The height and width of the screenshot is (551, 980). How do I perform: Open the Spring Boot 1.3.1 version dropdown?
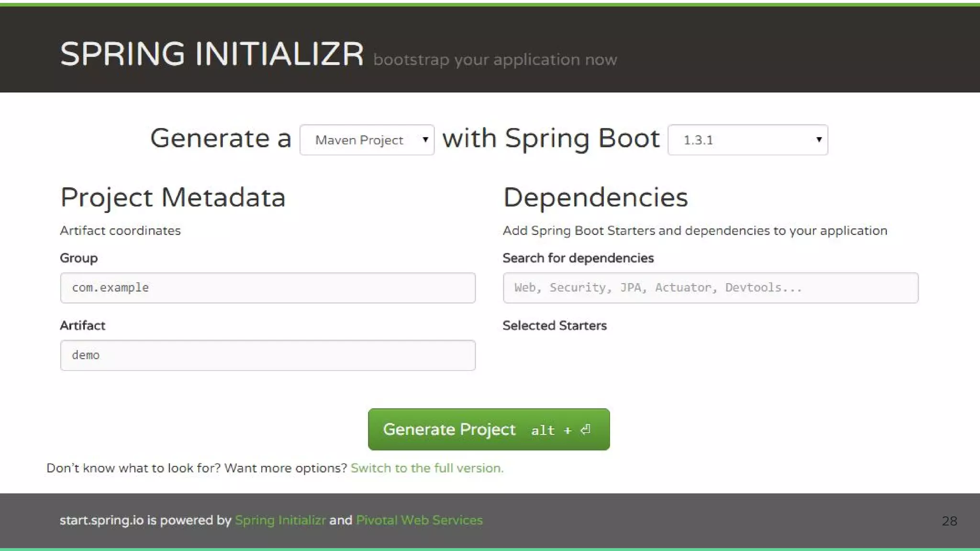[737, 140]
